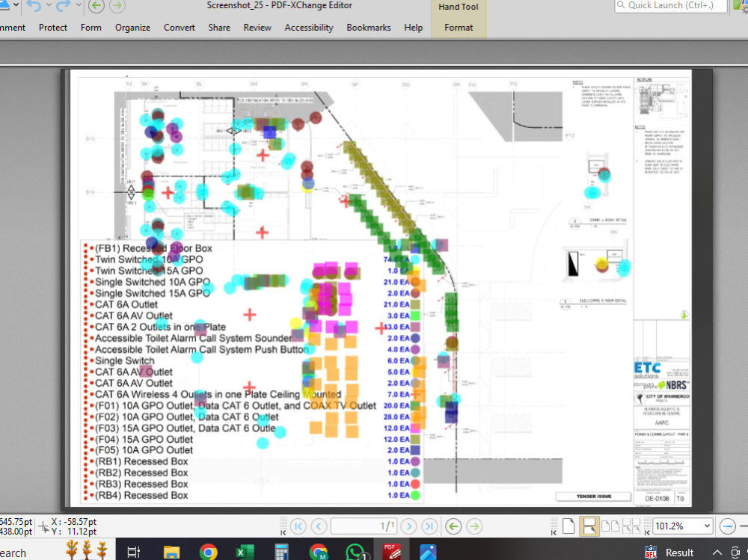Redo the last undone action
The image size is (748, 560).
coord(63,6)
